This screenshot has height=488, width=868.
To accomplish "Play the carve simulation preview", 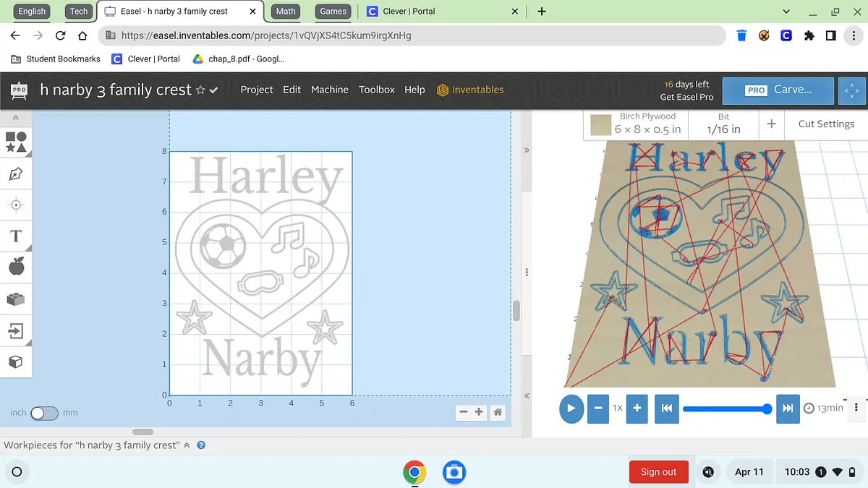I will [x=571, y=408].
